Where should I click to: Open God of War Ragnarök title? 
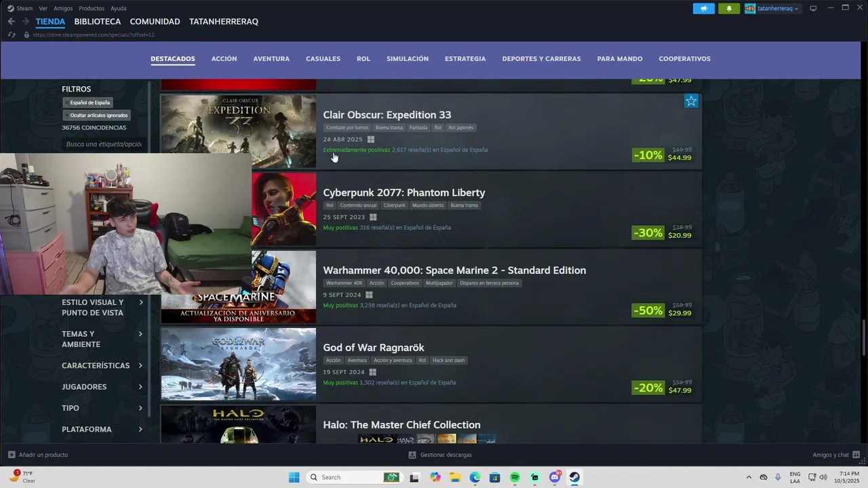click(374, 348)
